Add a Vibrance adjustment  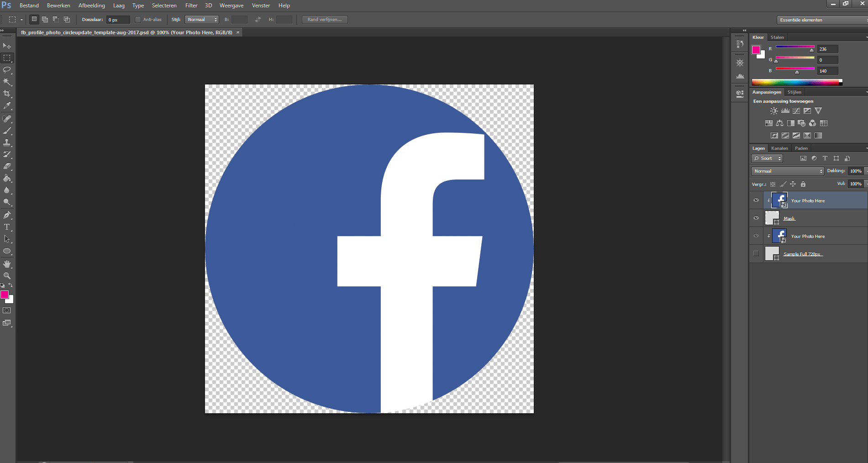click(x=818, y=111)
